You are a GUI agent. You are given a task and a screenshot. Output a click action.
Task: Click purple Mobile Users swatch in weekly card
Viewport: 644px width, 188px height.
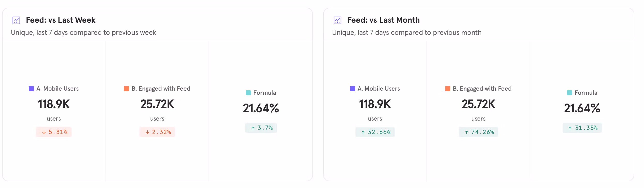[x=31, y=89]
